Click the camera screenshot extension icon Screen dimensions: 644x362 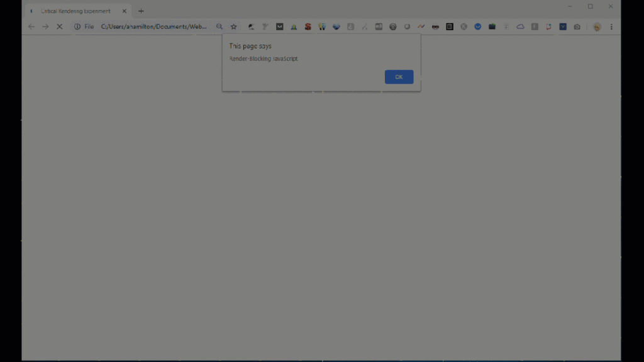click(577, 27)
